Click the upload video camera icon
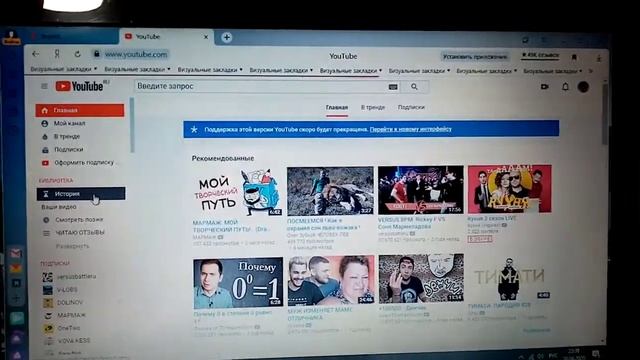 pos(544,87)
